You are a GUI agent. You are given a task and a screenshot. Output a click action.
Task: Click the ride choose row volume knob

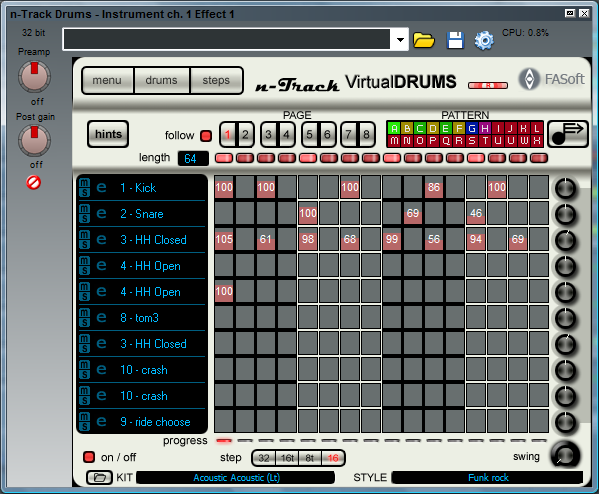tap(565, 422)
